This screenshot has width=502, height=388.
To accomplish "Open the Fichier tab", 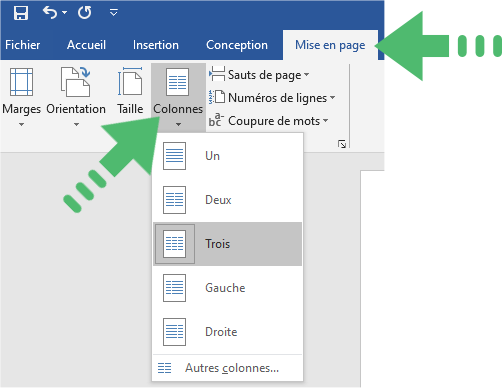I will pyautogui.click(x=22, y=45).
